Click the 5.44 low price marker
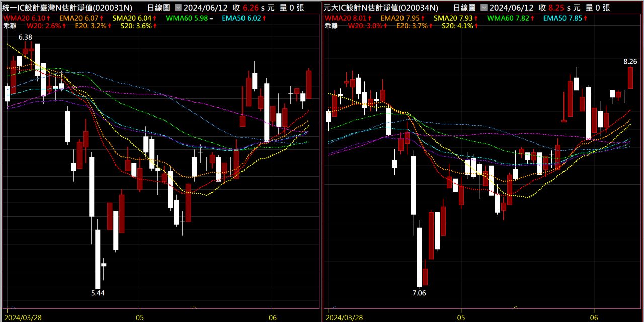 98,293
